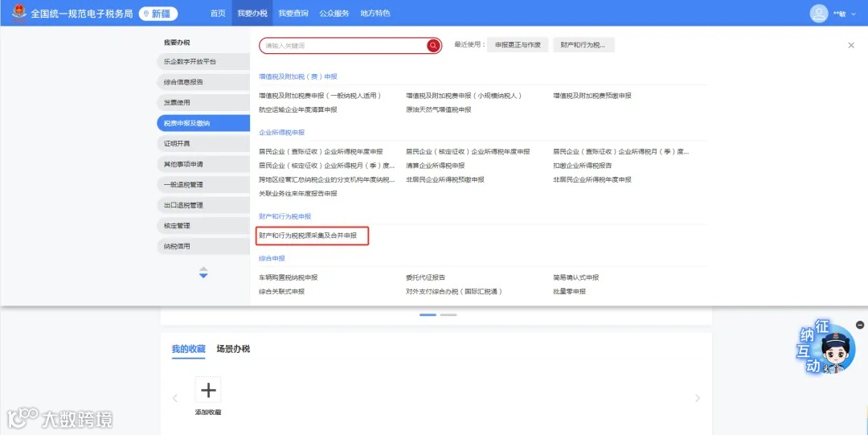Click the grey up arrow under sidebar
The image size is (868, 435).
[x=203, y=269]
